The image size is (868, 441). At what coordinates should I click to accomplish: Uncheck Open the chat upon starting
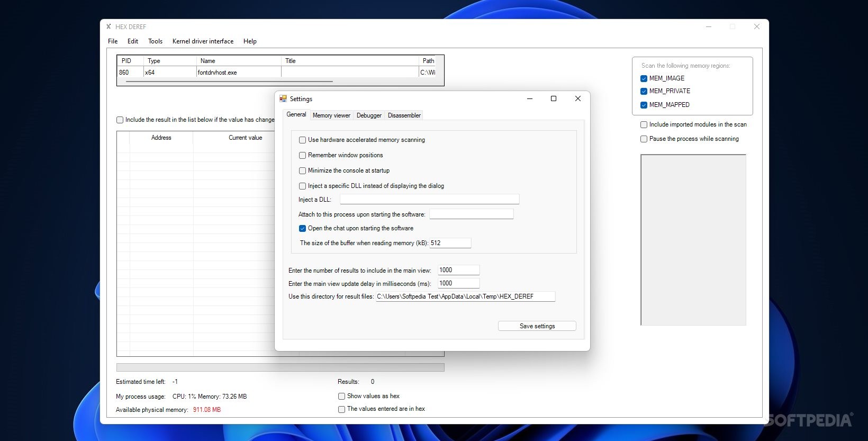(302, 228)
